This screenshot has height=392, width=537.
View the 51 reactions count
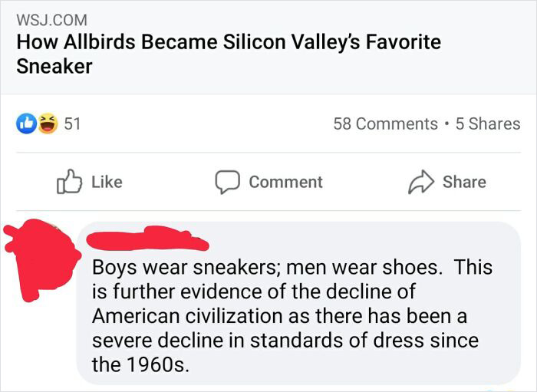click(73, 124)
